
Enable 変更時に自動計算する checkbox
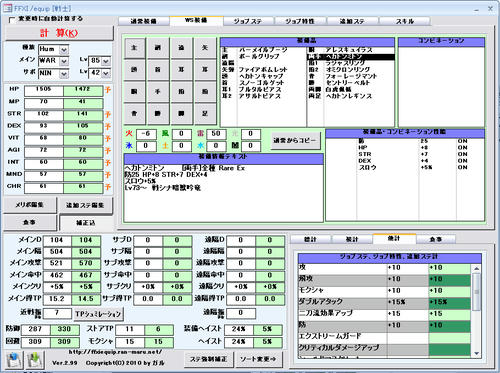(x=12, y=20)
